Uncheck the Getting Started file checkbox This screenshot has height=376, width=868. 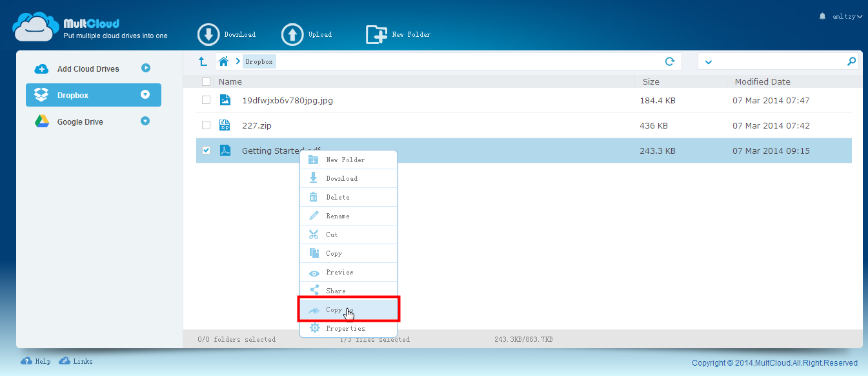pyautogui.click(x=206, y=151)
